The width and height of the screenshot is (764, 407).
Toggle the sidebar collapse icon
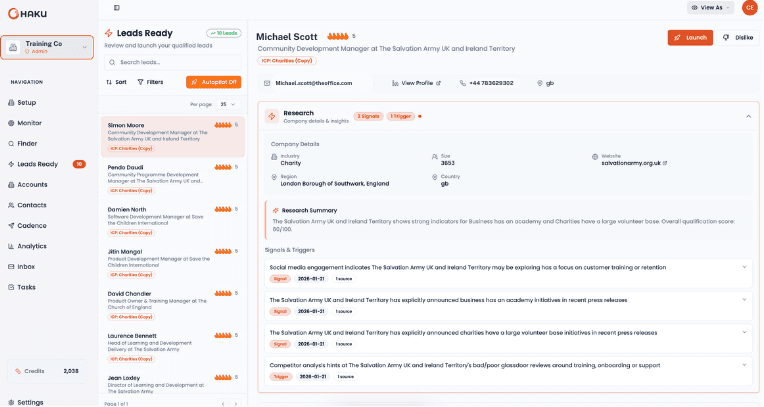pyautogui.click(x=116, y=8)
